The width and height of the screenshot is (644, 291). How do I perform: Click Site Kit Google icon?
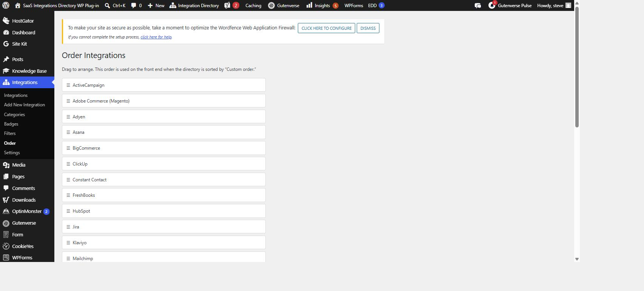pyautogui.click(x=6, y=44)
